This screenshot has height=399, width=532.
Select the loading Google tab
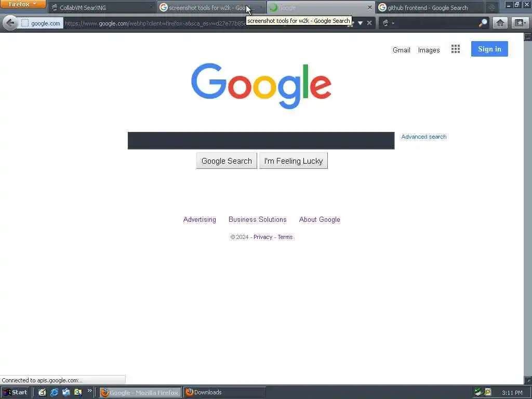pyautogui.click(x=320, y=7)
